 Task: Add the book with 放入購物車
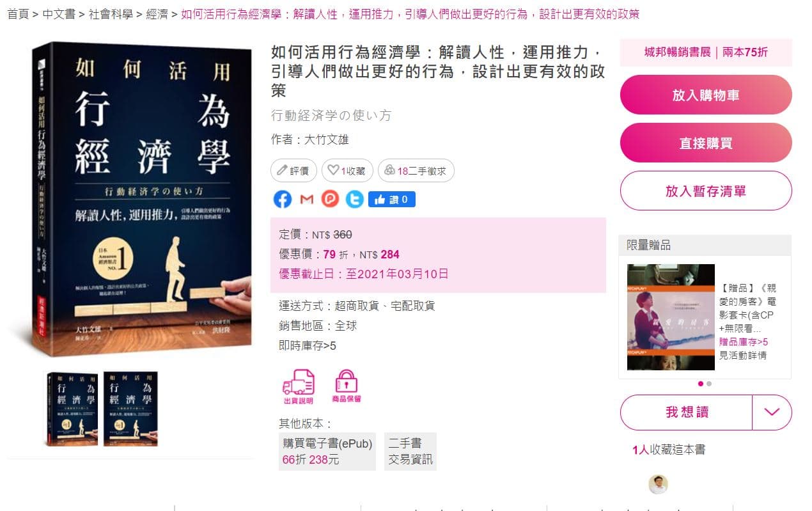[706, 95]
